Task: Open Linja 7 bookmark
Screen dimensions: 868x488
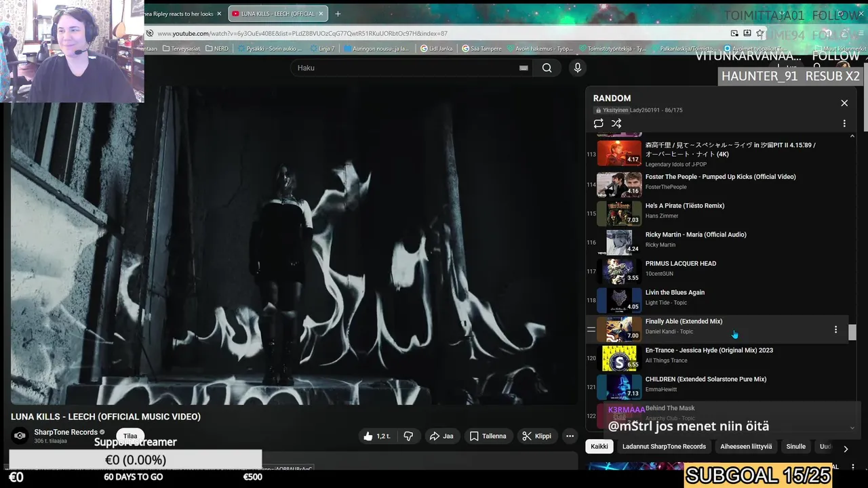Action: pos(322,49)
